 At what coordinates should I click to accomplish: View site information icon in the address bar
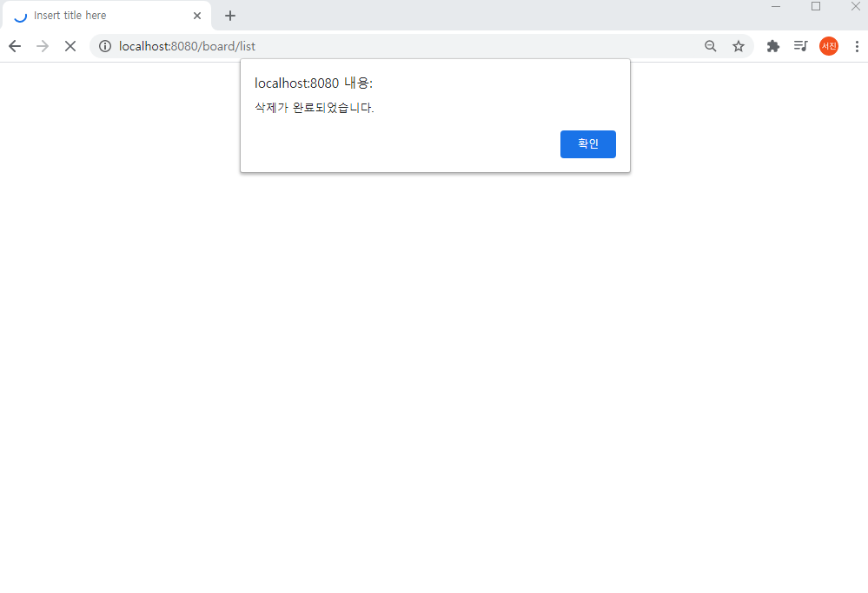104,46
